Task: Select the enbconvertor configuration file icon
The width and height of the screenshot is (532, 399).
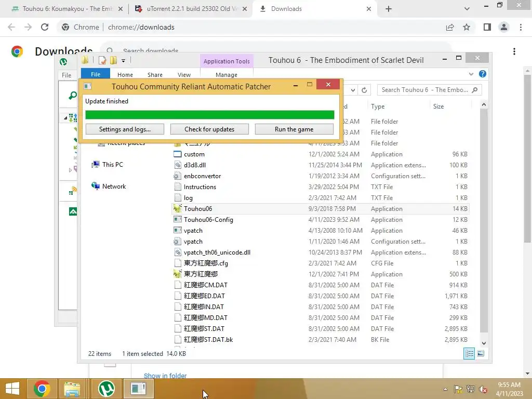Action: (178, 176)
